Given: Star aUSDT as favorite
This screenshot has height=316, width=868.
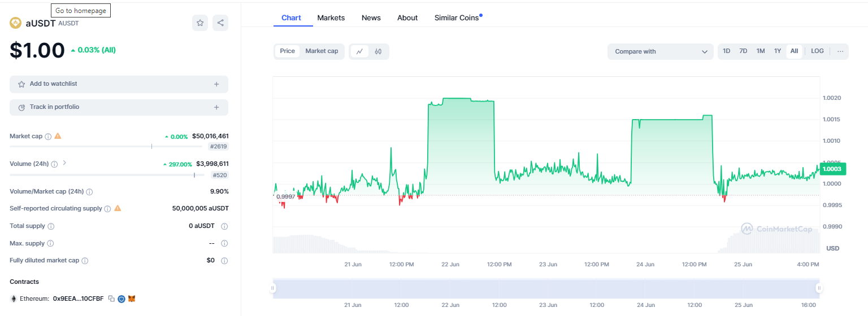Looking at the screenshot, I should (200, 23).
